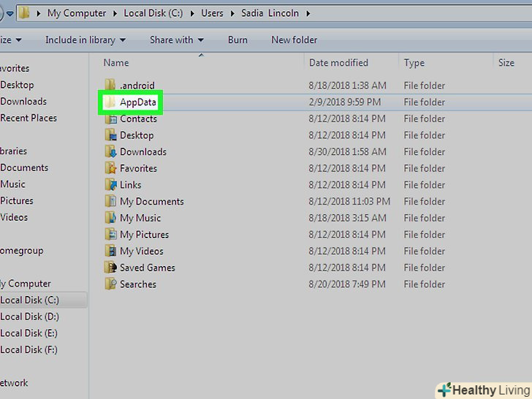Open the Music library in navigation pane

12,184
